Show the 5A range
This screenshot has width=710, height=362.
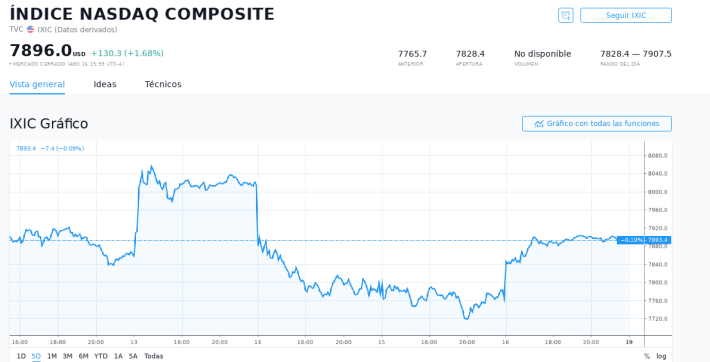(133, 356)
